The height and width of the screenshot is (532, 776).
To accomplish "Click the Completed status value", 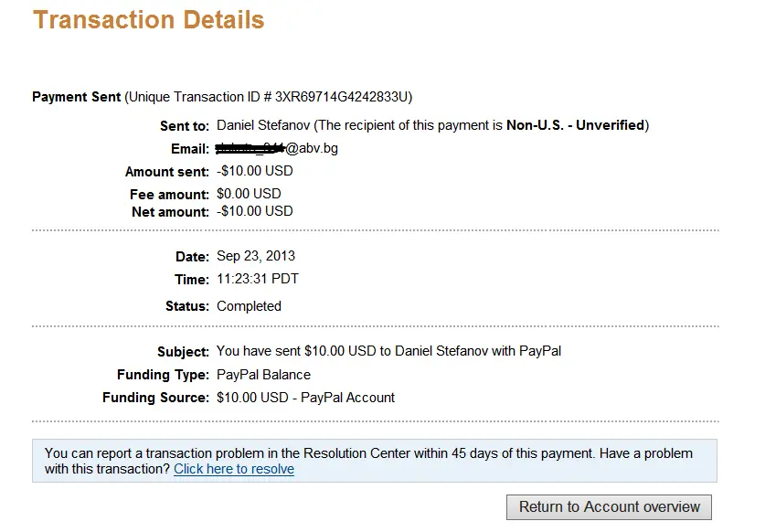I will click(x=249, y=306).
